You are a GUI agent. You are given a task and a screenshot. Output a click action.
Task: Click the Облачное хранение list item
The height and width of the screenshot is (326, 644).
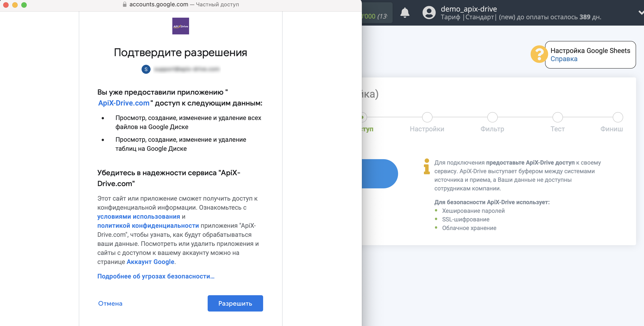469,228
